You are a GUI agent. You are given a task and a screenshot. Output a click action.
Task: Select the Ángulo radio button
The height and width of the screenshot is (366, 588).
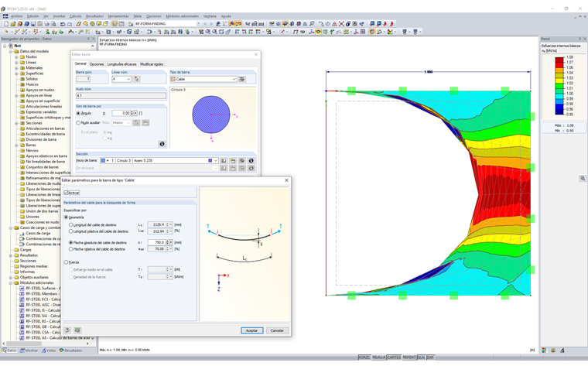coord(78,113)
